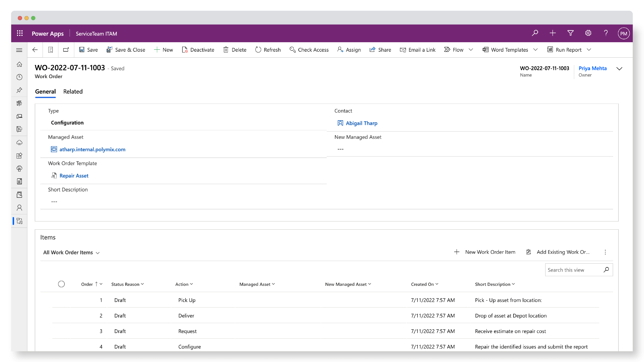Assign the work order
The height and width of the screenshot is (362, 644).
pyautogui.click(x=349, y=50)
